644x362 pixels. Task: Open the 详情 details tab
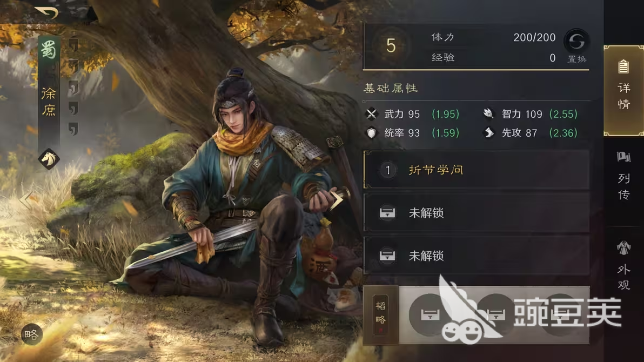pos(623,90)
